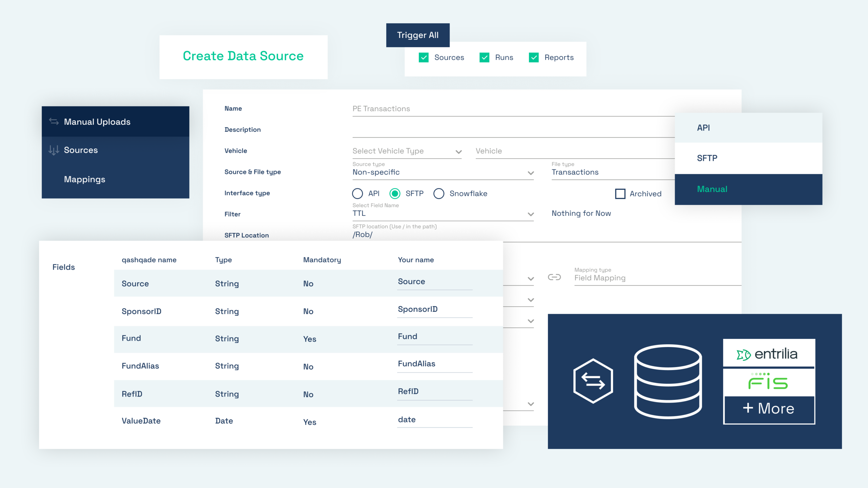Click the Description input field

coord(513,130)
